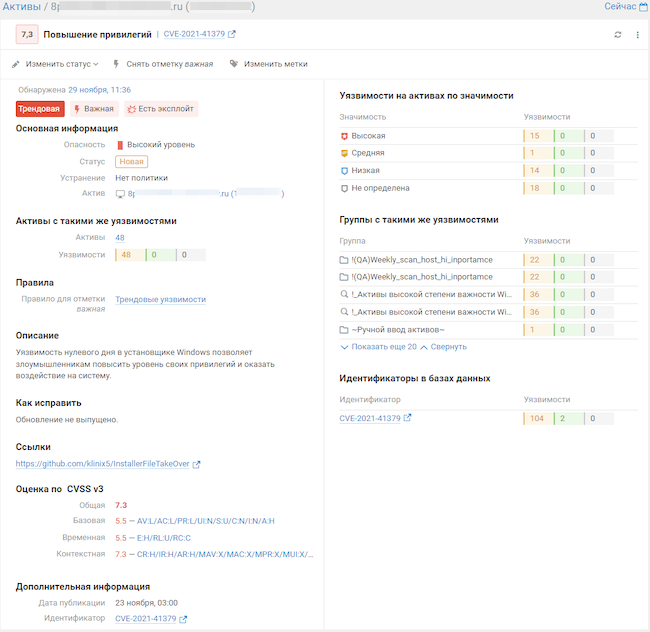The image size is (650, 632).
Task: Toggle Снять отметку важная
Action: (x=163, y=64)
